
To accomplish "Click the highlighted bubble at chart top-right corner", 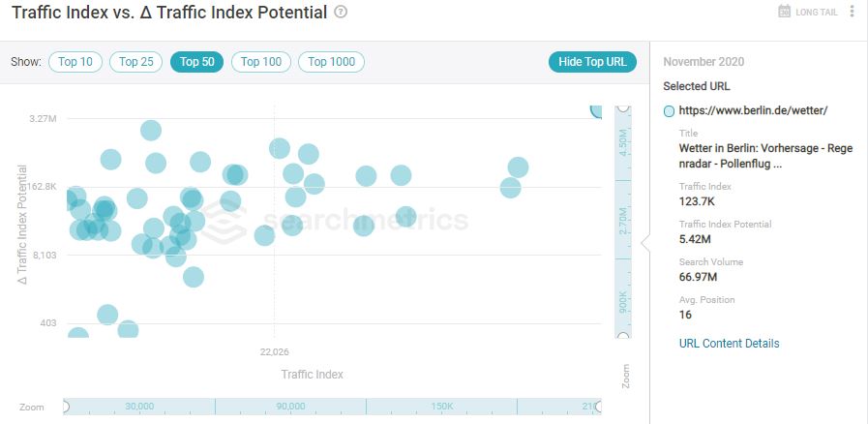I will [596, 110].
